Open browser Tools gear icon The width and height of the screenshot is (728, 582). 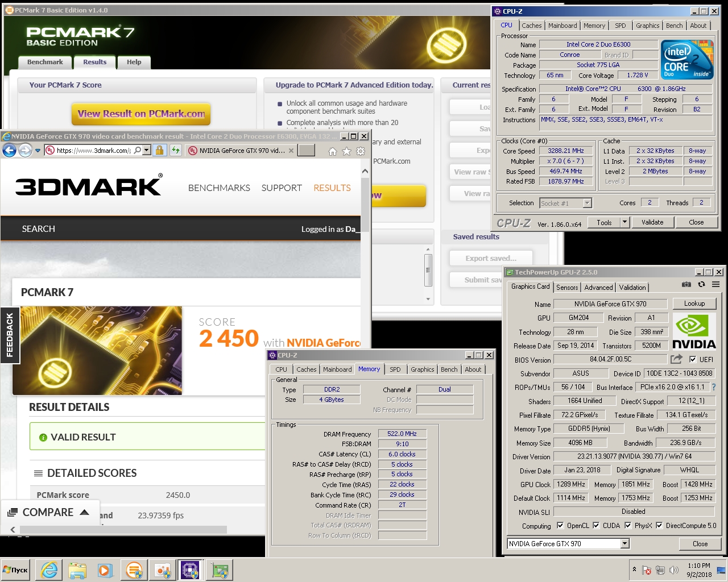tap(361, 151)
